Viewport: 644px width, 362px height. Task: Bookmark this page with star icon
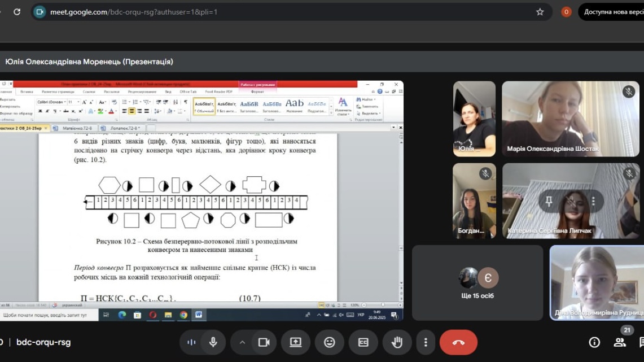pyautogui.click(x=540, y=12)
